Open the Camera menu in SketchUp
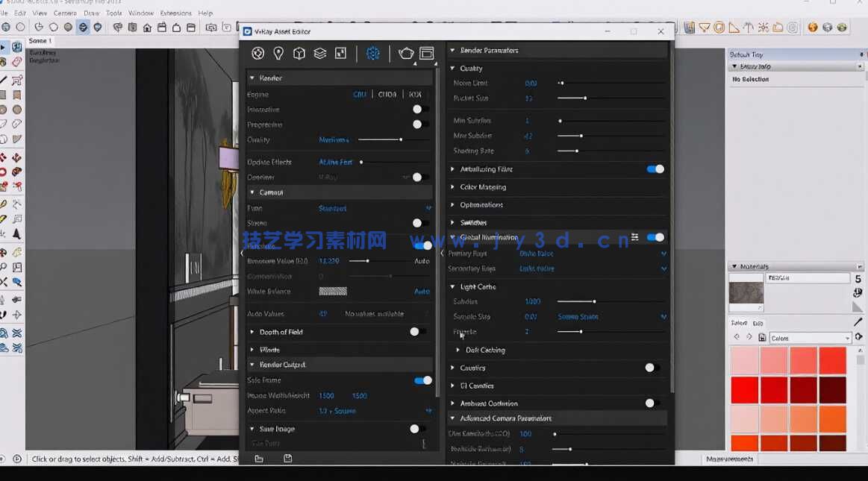The height and width of the screenshot is (481, 868). coord(66,13)
